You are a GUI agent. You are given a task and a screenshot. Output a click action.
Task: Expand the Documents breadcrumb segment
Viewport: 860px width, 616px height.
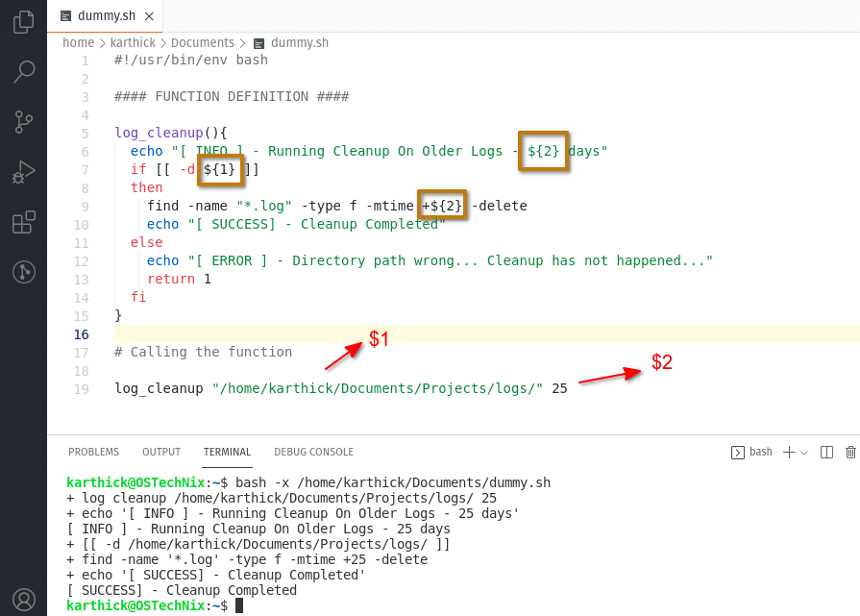(x=204, y=42)
